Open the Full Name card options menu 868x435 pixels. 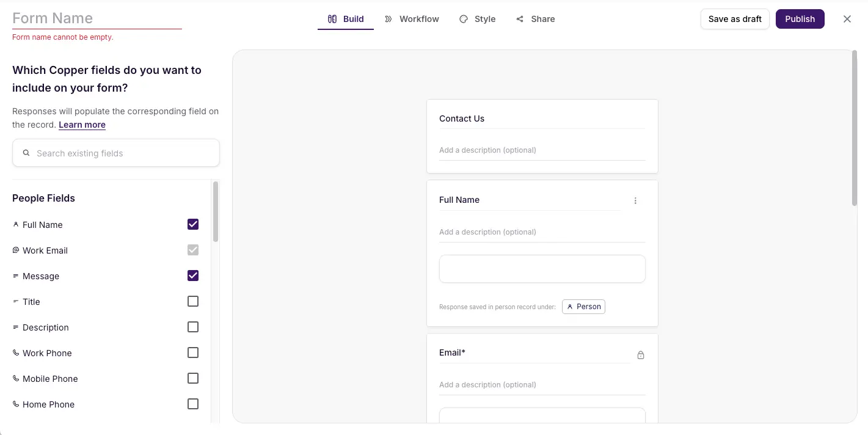[x=635, y=200]
